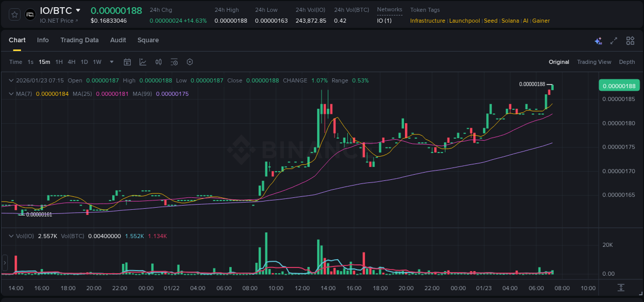Viewport: 644px width, 302px height.
Task: Open the indicator settings icon
Action: pos(174,62)
